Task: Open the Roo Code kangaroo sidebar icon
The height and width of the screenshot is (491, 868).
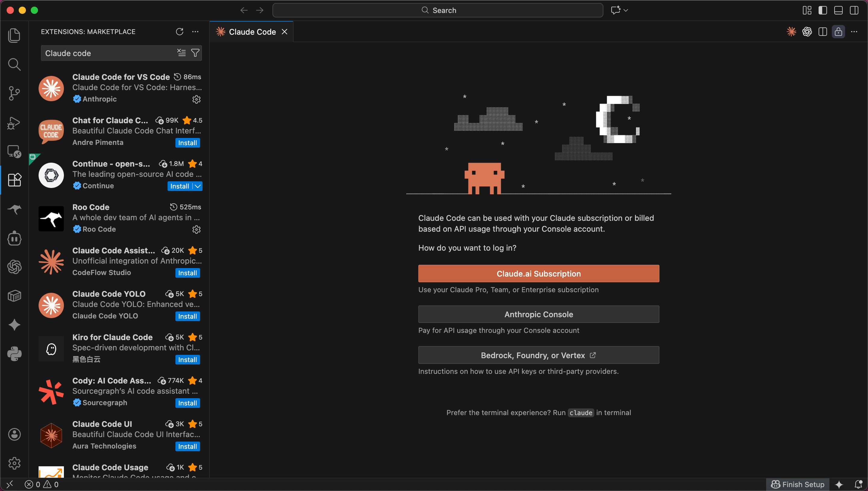Action: pos(14,209)
